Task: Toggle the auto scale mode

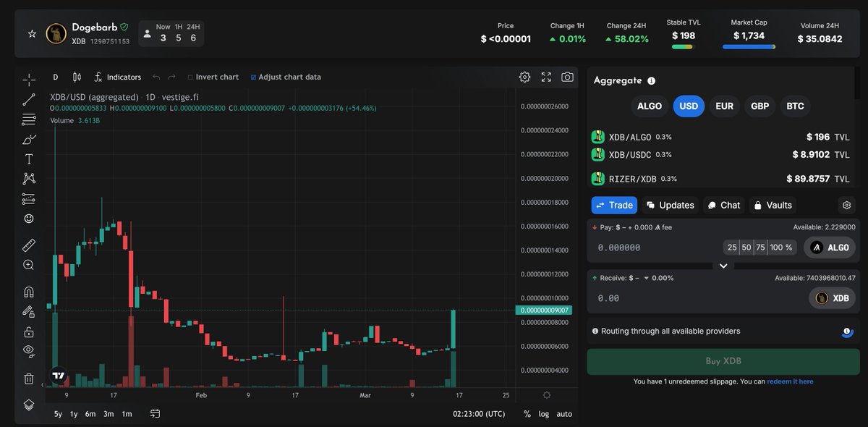Action: [564, 414]
